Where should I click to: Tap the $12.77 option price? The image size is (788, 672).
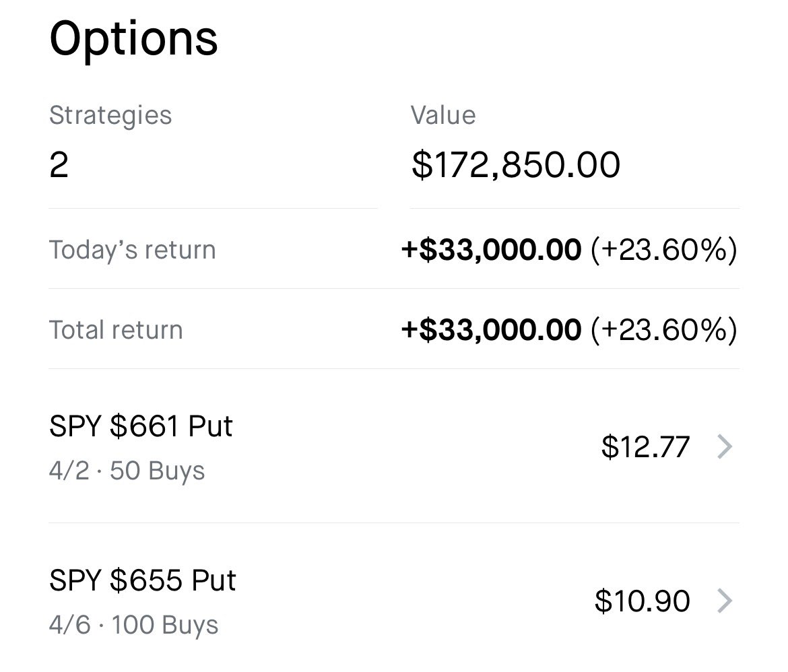[x=645, y=447]
